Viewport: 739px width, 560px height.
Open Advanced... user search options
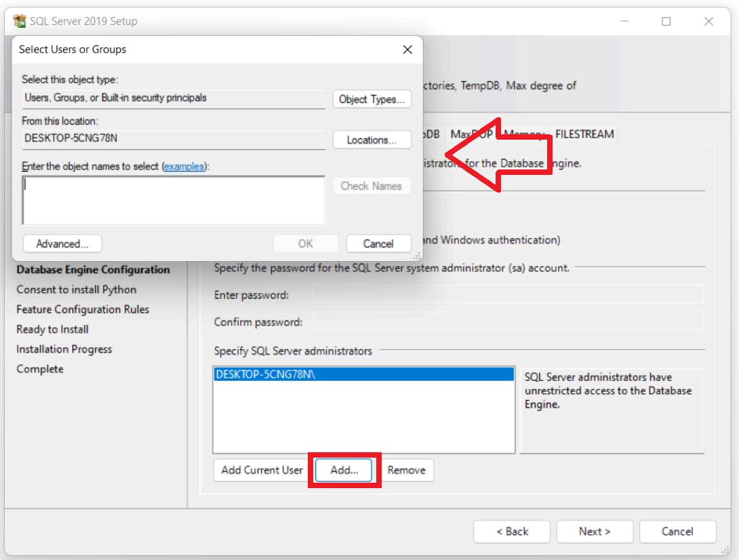pos(62,244)
